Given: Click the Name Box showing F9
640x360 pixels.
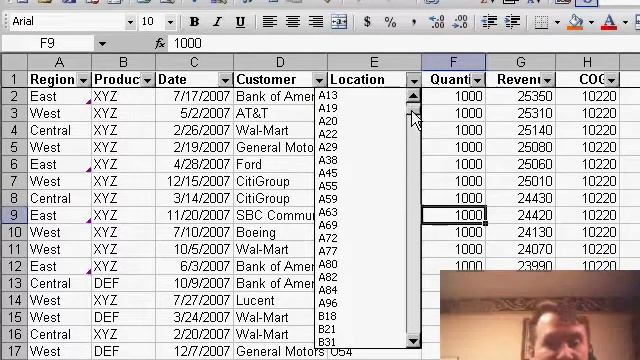Looking at the screenshot, I should (47, 44).
